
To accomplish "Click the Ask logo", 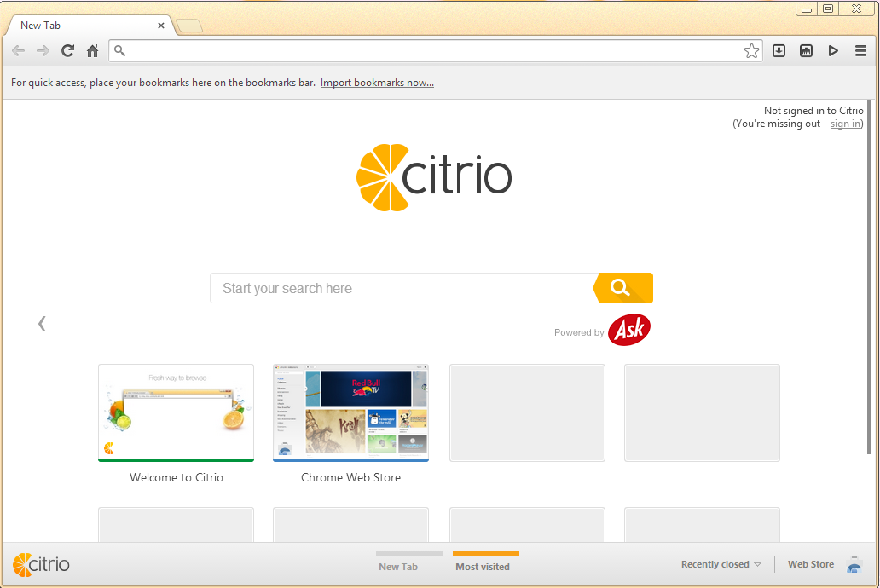I will pos(629,330).
